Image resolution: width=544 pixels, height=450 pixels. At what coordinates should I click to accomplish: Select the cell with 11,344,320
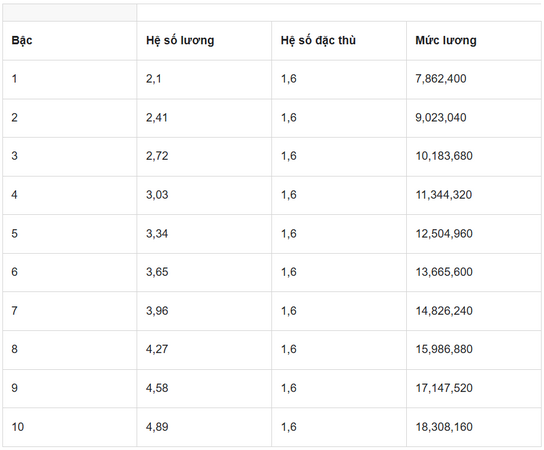(x=474, y=195)
